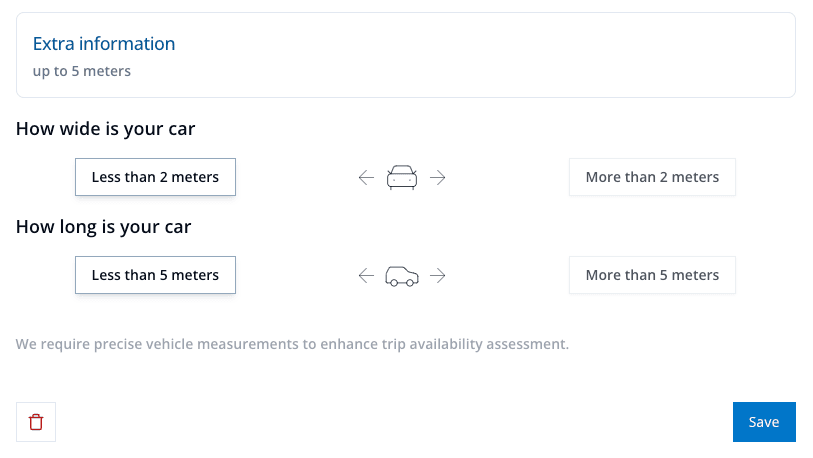The width and height of the screenshot is (813, 458).
Task: Click left arrow beside the side-view car
Action: (x=366, y=276)
